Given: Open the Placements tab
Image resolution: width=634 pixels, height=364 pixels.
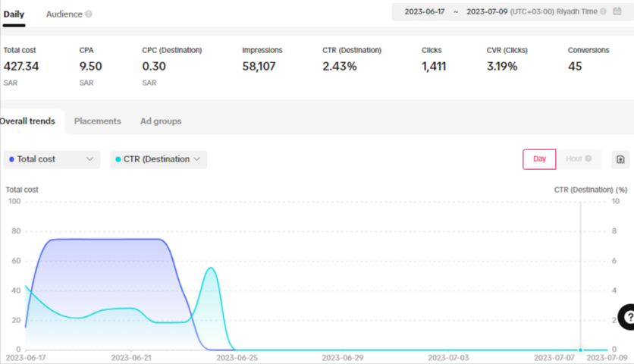Looking at the screenshot, I should click(97, 121).
